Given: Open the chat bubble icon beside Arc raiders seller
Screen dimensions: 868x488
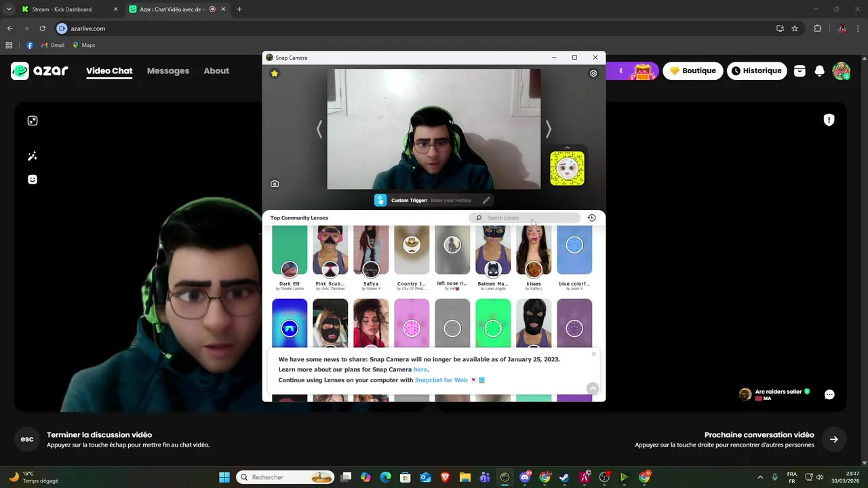Looking at the screenshot, I should [829, 394].
